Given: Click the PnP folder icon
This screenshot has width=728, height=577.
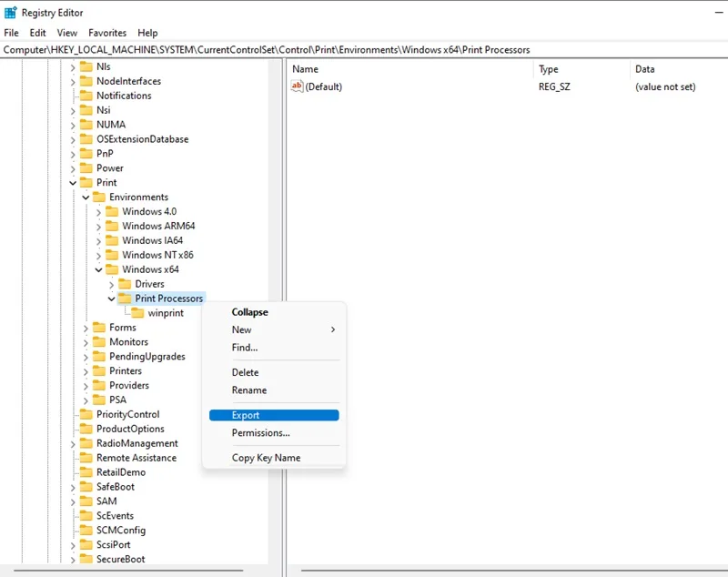Looking at the screenshot, I should tap(86, 153).
